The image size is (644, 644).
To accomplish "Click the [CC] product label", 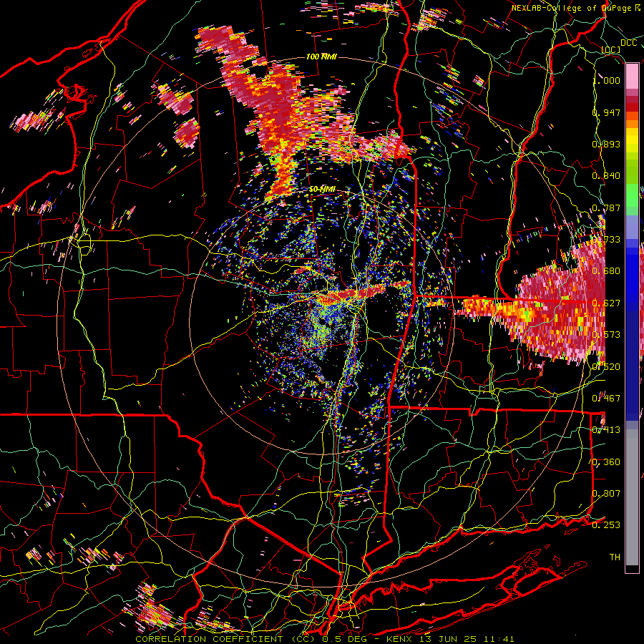I will pyautogui.click(x=611, y=50).
